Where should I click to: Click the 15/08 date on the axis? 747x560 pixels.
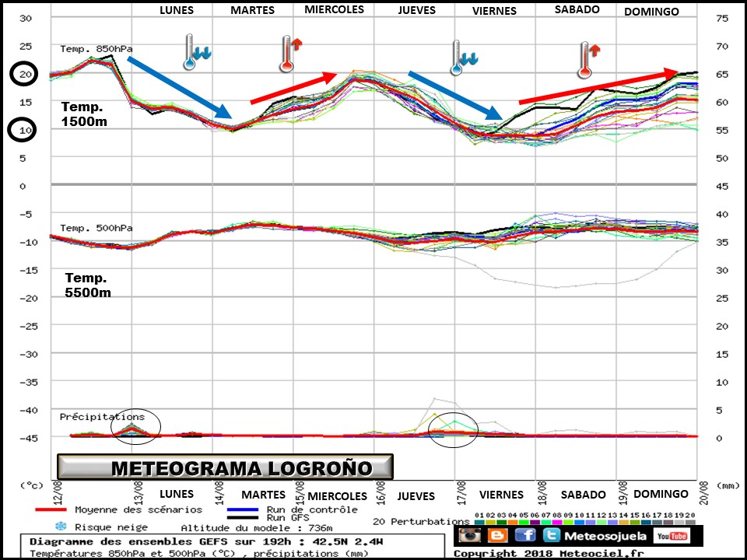[300, 493]
